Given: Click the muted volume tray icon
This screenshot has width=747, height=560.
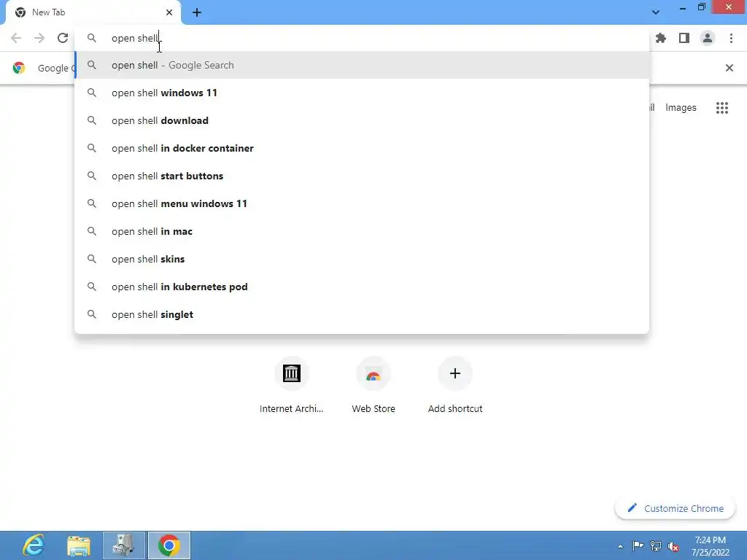Looking at the screenshot, I should click(x=673, y=546).
